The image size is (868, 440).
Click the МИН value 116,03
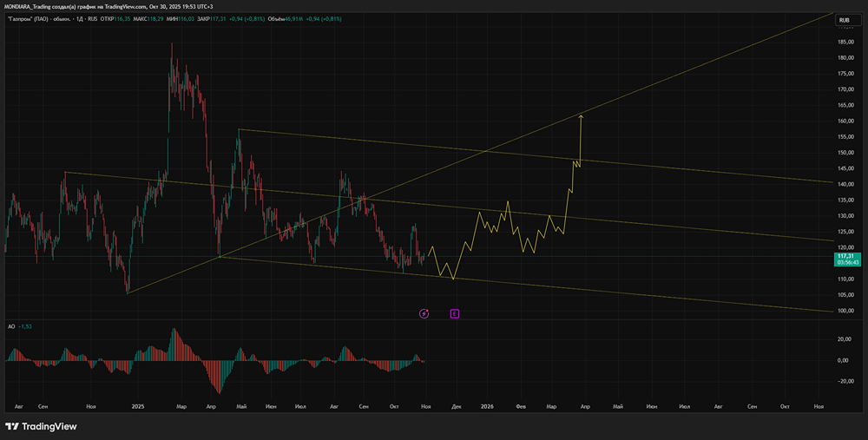(184, 19)
